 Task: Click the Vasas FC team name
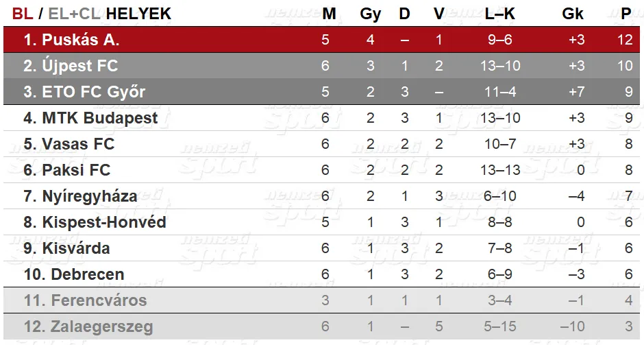click(78, 144)
